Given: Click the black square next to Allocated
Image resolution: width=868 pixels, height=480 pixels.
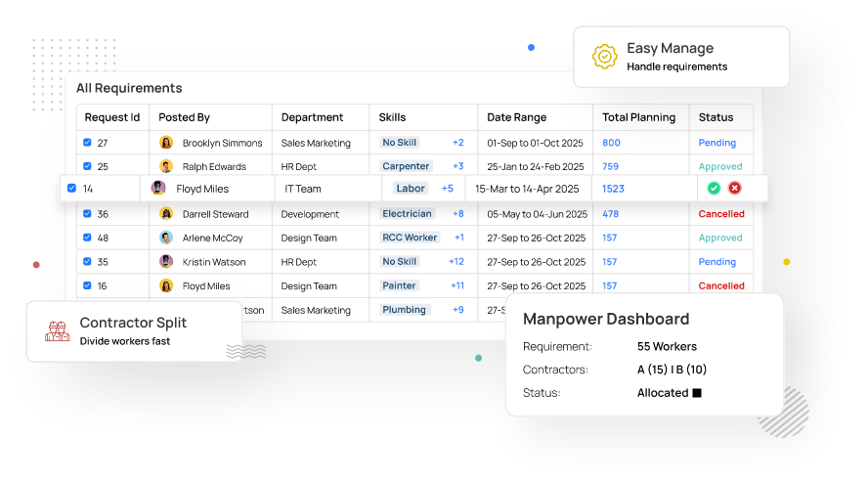Looking at the screenshot, I should [697, 393].
